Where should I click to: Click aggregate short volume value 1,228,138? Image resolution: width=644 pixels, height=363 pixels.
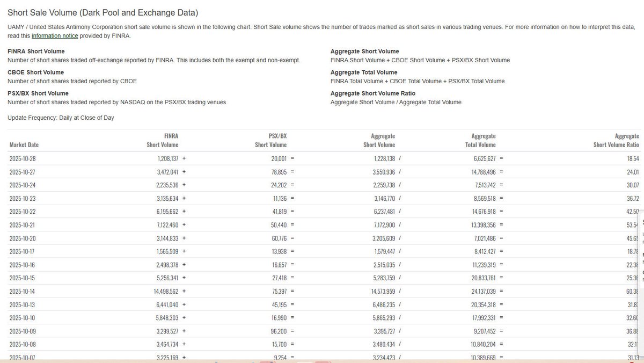point(384,159)
